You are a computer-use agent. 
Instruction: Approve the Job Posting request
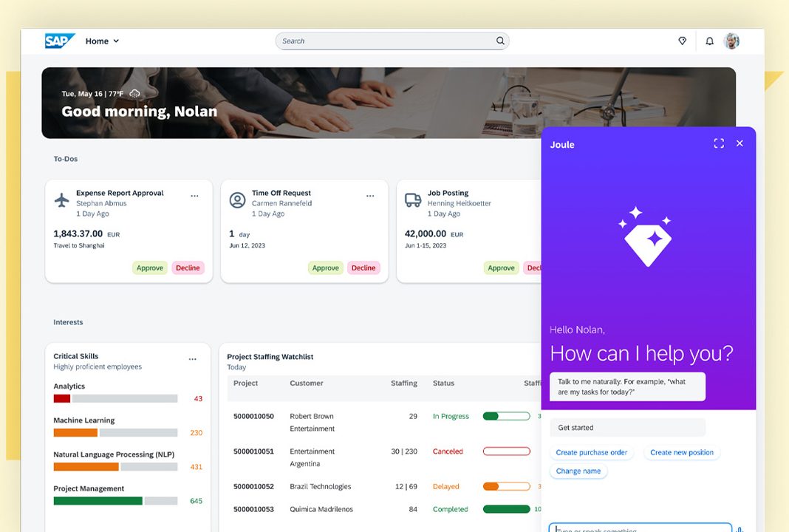click(x=501, y=267)
